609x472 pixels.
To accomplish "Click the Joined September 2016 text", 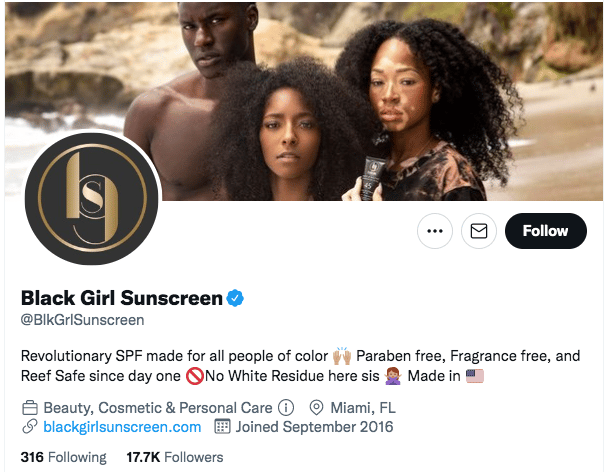I will point(315,427).
